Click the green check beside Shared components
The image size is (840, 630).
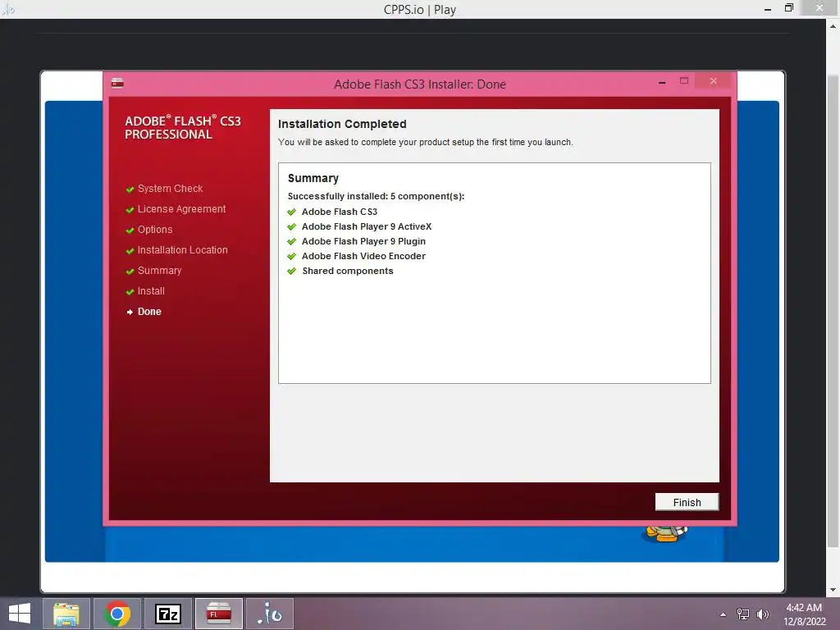291,271
